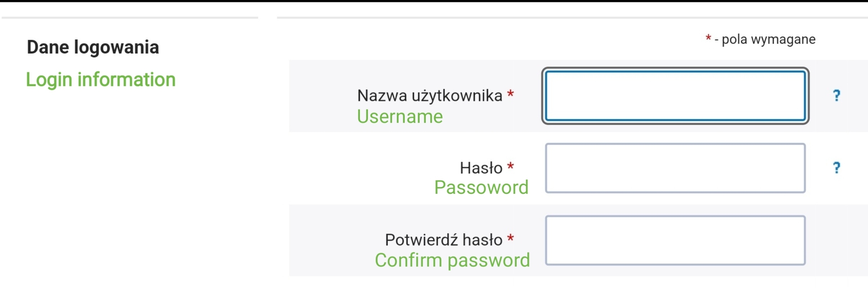The image size is (868, 289).
Task: Click the "Potwierdź hasło" label
Action: point(443,240)
